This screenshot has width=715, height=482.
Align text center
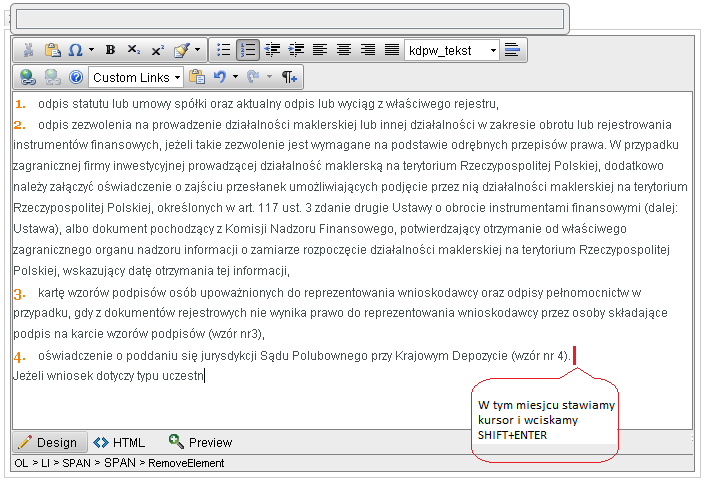click(344, 50)
